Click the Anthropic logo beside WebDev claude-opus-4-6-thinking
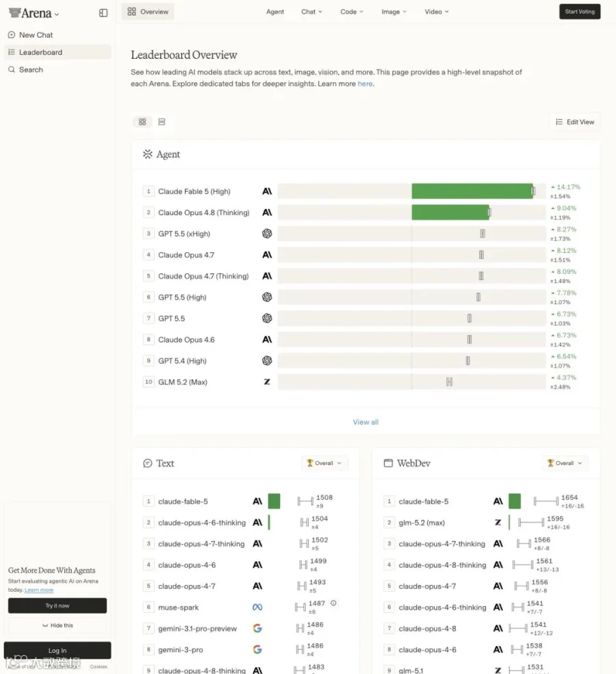 (x=498, y=607)
